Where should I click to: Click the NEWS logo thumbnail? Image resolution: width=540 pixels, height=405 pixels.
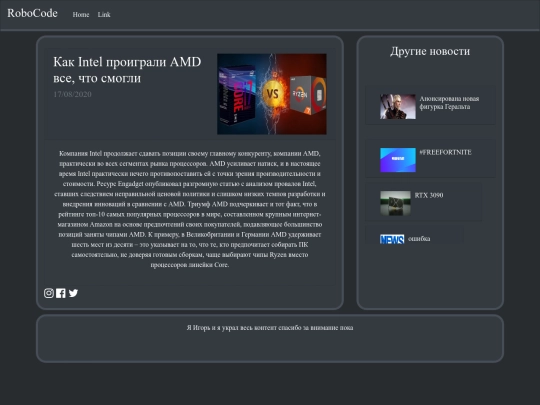392,239
